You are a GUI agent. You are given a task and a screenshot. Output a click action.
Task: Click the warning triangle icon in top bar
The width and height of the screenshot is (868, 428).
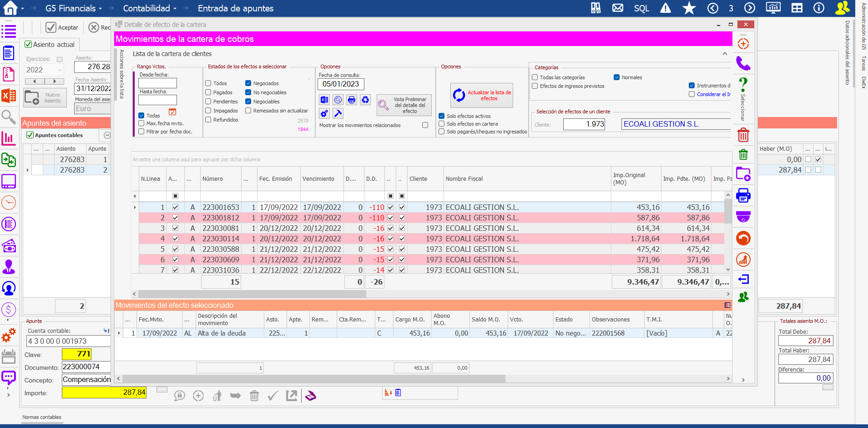tap(666, 8)
